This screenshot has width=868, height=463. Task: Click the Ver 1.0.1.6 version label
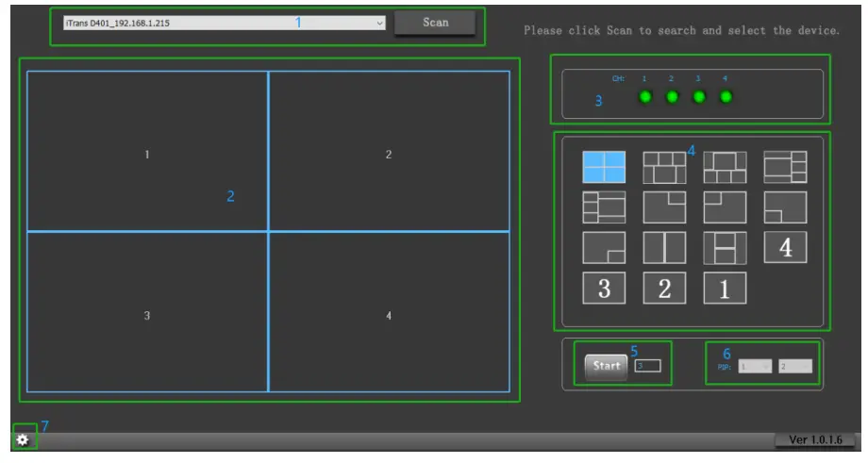(x=815, y=439)
